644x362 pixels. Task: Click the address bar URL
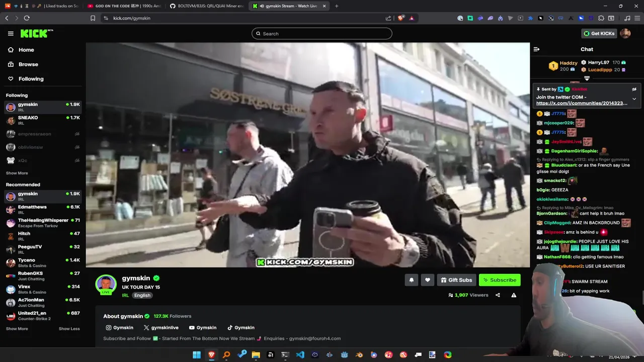point(132,18)
